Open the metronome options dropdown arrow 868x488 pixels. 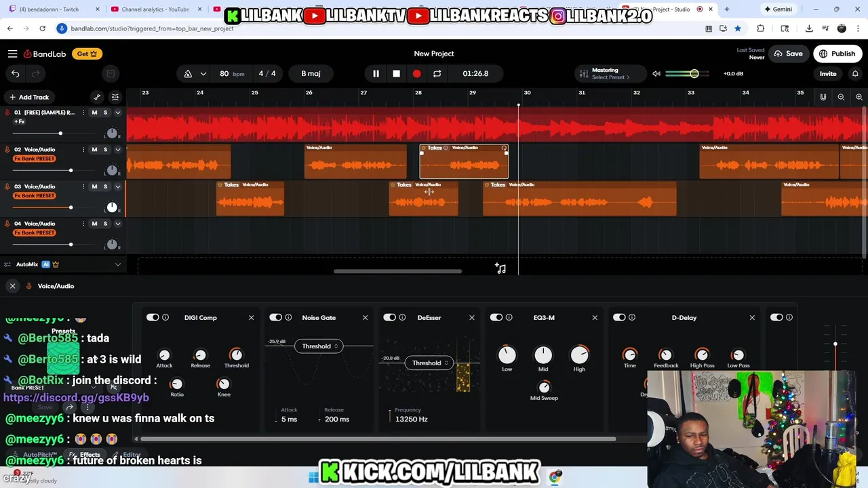click(203, 73)
